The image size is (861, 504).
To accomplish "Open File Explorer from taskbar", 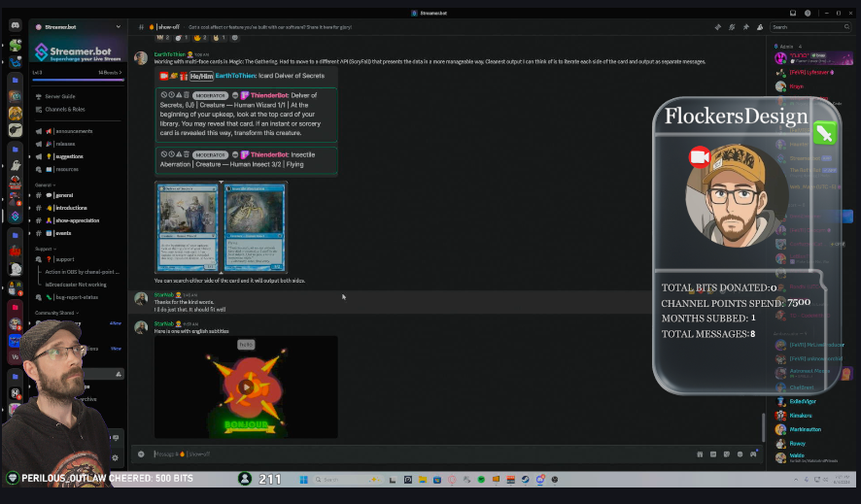I will coord(423,480).
